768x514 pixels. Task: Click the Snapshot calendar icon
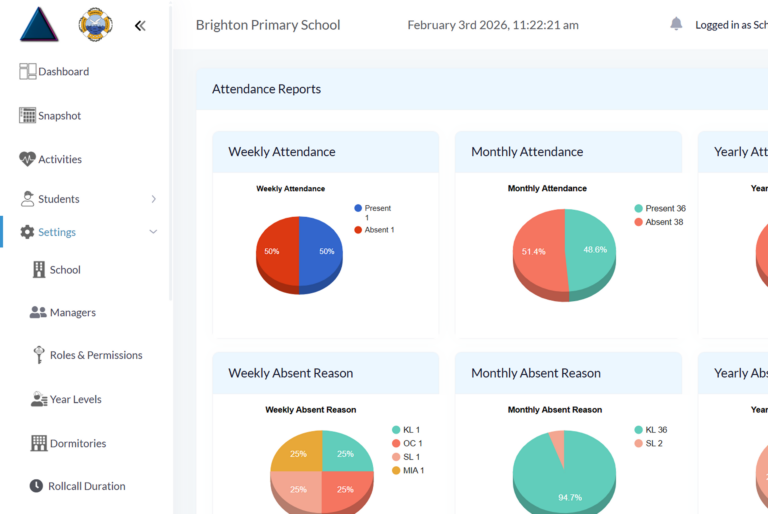tap(27, 115)
